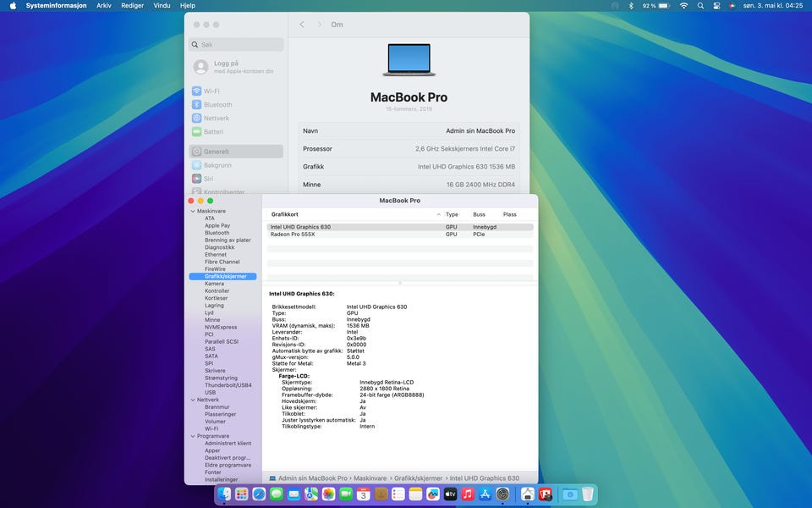This screenshot has height=508, width=812.
Task: Open the Messages dock icon
Action: pyautogui.click(x=277, y=494)
